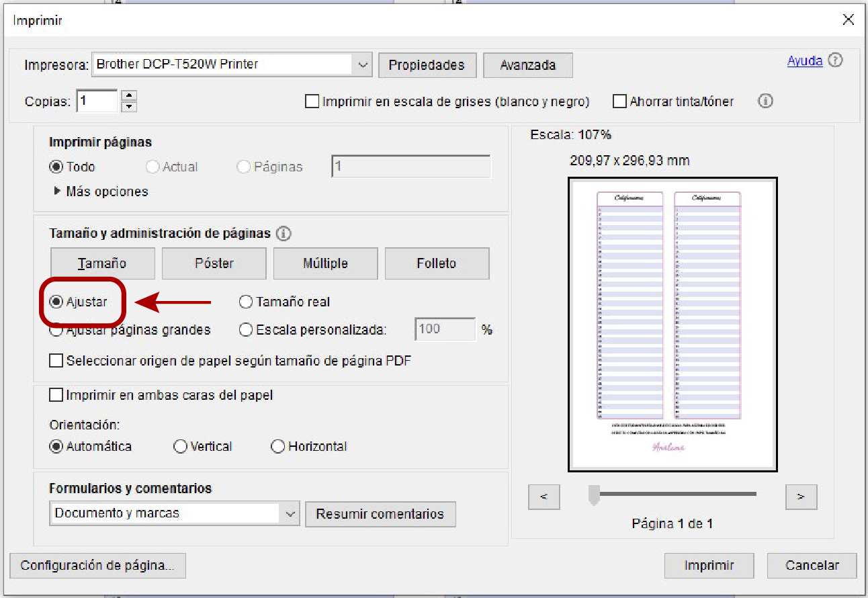Open the Impresora printer dropdown
Screen dimensions: 868x598
tap(363, 65)
